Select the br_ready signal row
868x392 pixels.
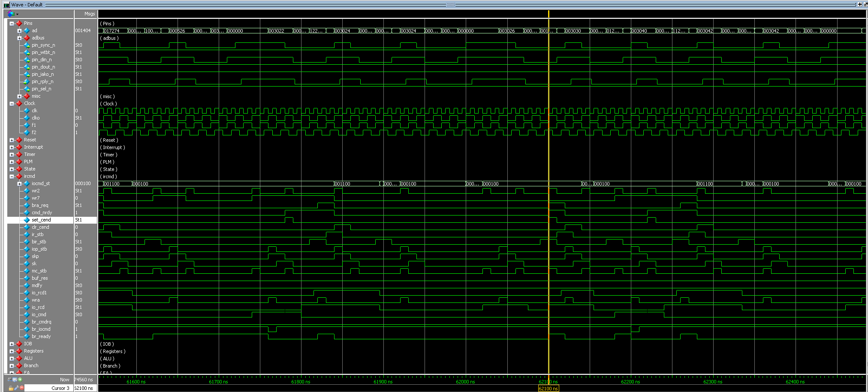[x=41, y=336]
